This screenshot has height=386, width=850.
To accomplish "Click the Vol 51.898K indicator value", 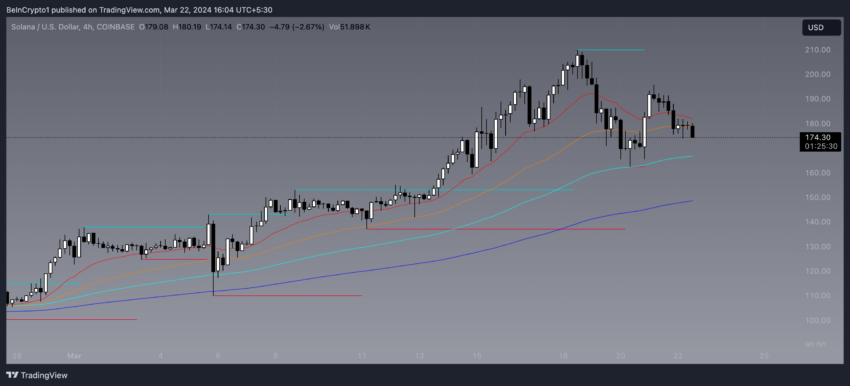I will (350, 27).
